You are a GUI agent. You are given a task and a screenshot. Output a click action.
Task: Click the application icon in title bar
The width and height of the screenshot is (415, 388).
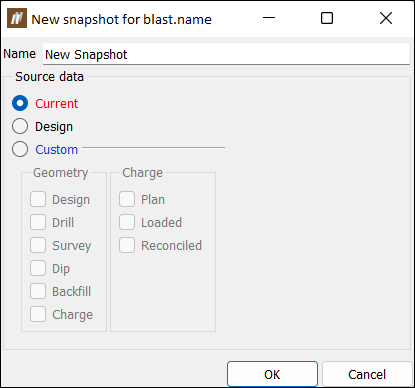pyautogui.click(x=17, y=19)
